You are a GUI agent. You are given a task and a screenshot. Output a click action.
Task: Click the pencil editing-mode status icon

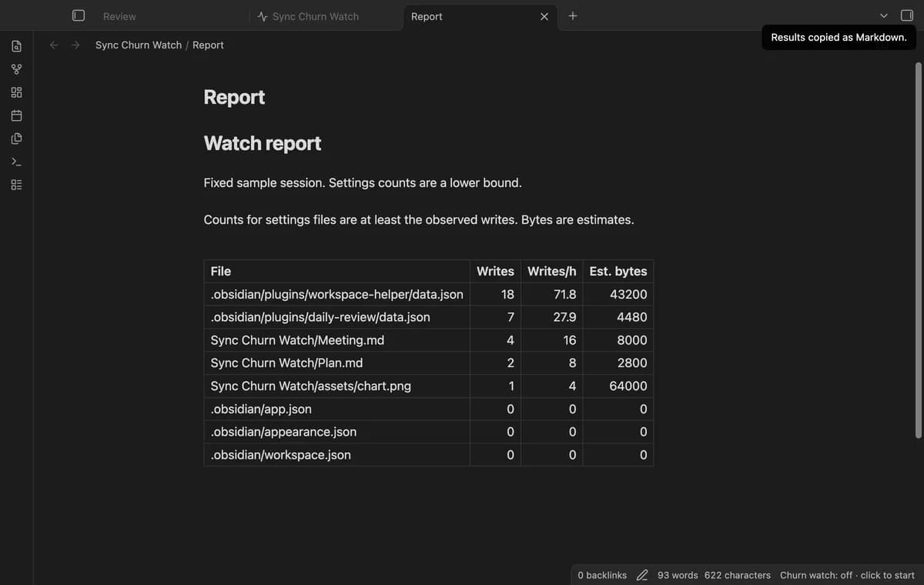tap(642, 575)
